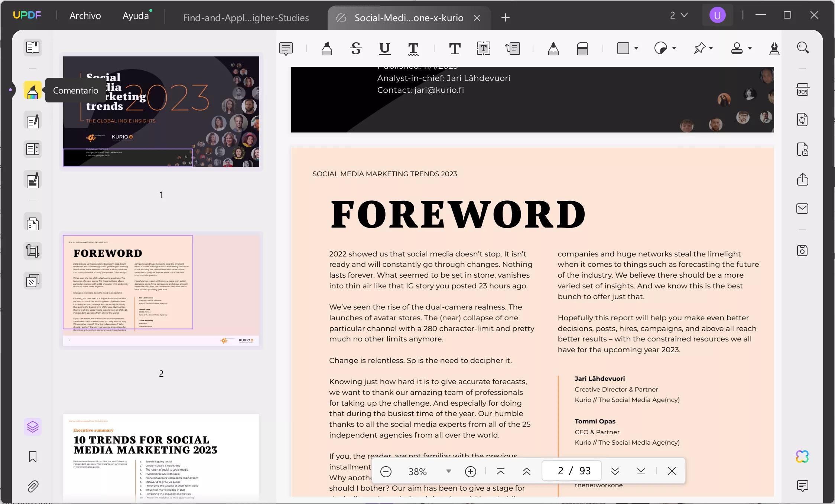Viewport: 835px width, 504px height.
Task: Select the sticky note comment tool
Action: pyautogui.click(x=286, y=48)
